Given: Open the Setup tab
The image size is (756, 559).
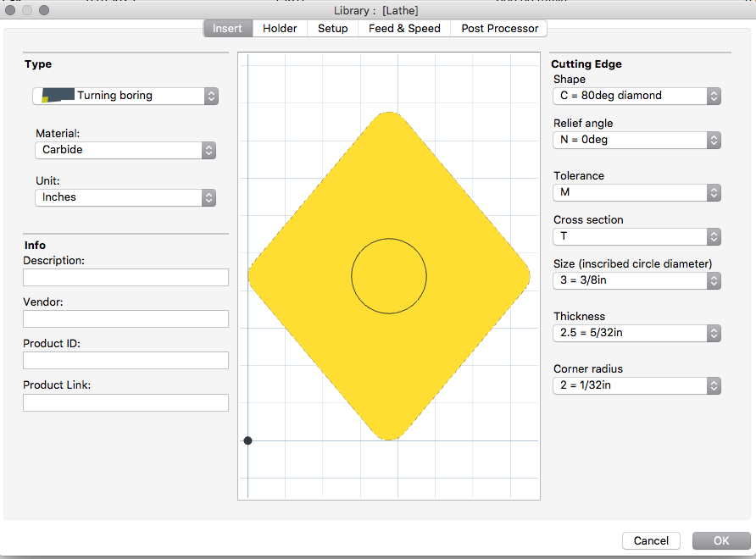Looking at the screenshot, I should 333,29.
